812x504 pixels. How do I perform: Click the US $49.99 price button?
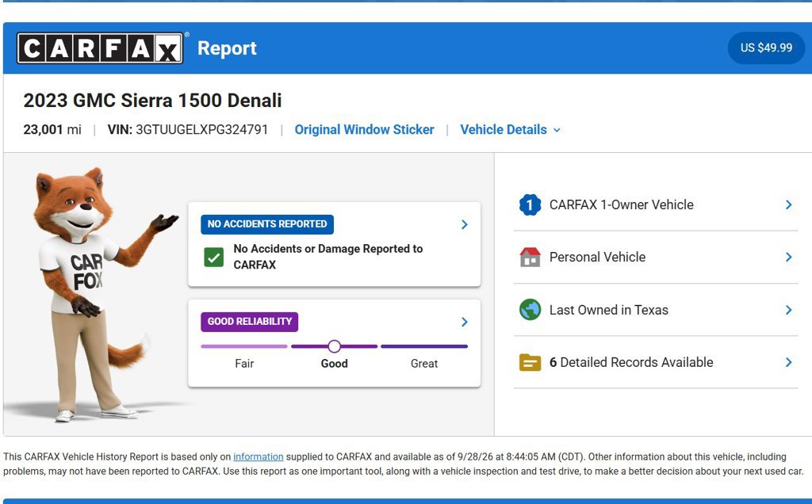click(766, 48)
